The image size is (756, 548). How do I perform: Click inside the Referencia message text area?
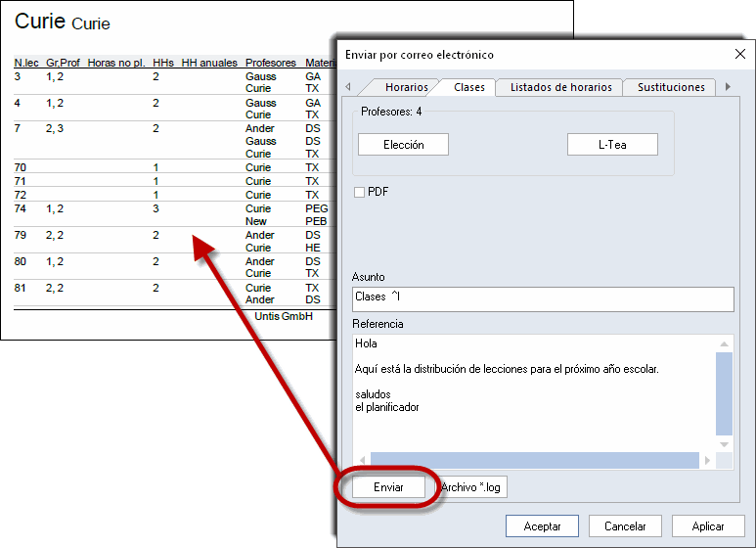534,393
